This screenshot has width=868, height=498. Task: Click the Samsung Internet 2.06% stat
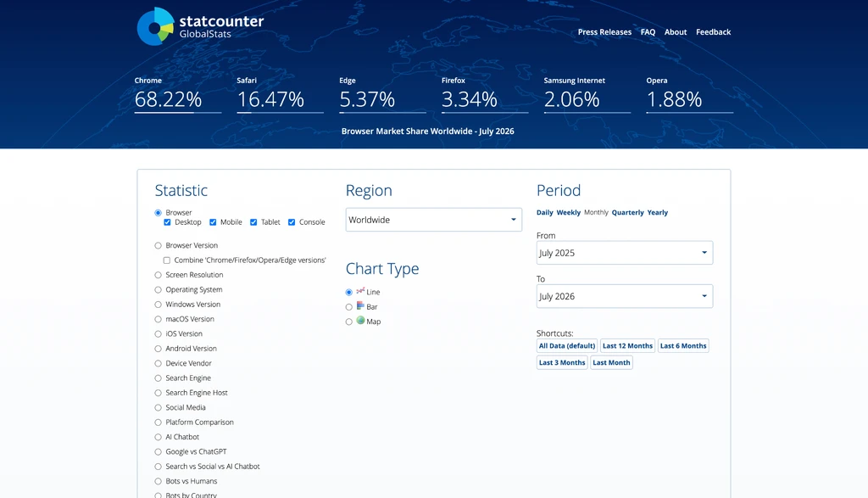pos(587,94)
